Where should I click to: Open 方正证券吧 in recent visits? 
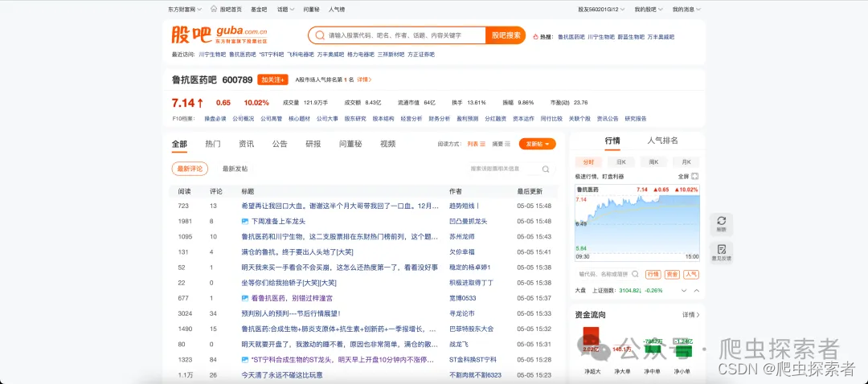(x=420, y=54)
